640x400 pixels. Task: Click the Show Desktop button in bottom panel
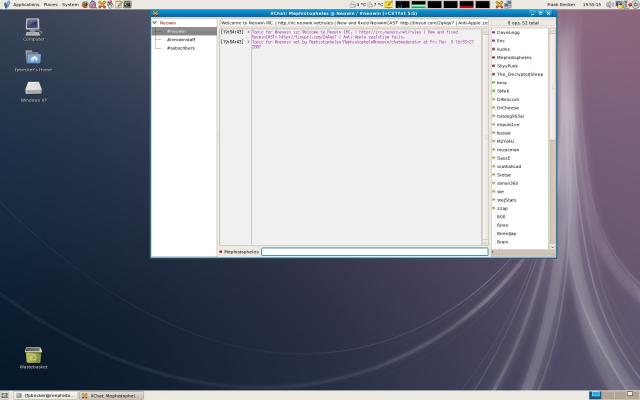(5, 396)
